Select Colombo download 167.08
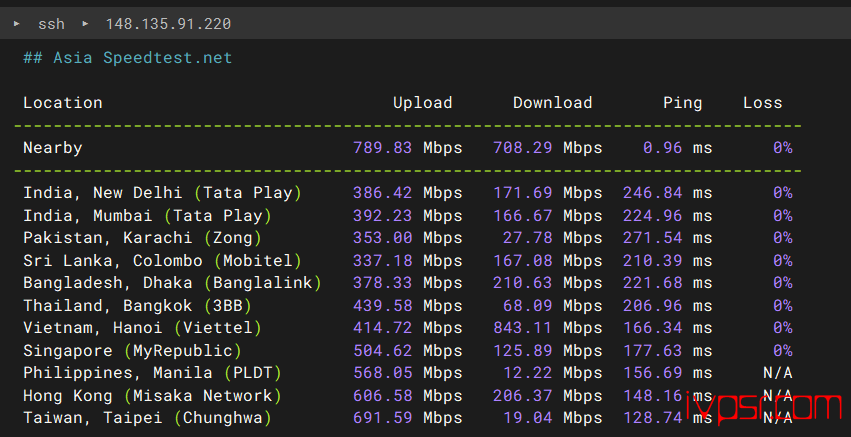 [x=523, y=261]
